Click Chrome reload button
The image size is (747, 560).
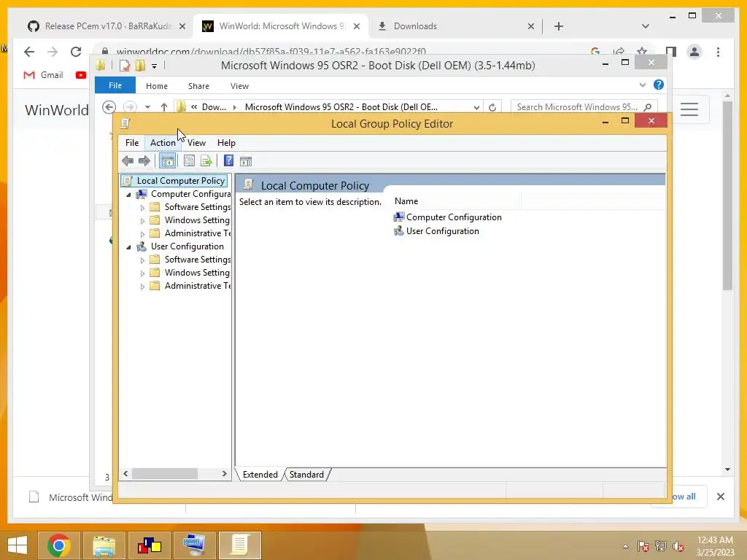[76, 52]
